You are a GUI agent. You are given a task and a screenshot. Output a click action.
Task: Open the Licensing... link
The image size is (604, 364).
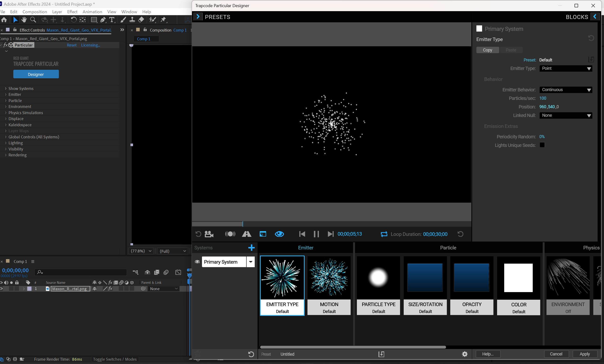91,45
